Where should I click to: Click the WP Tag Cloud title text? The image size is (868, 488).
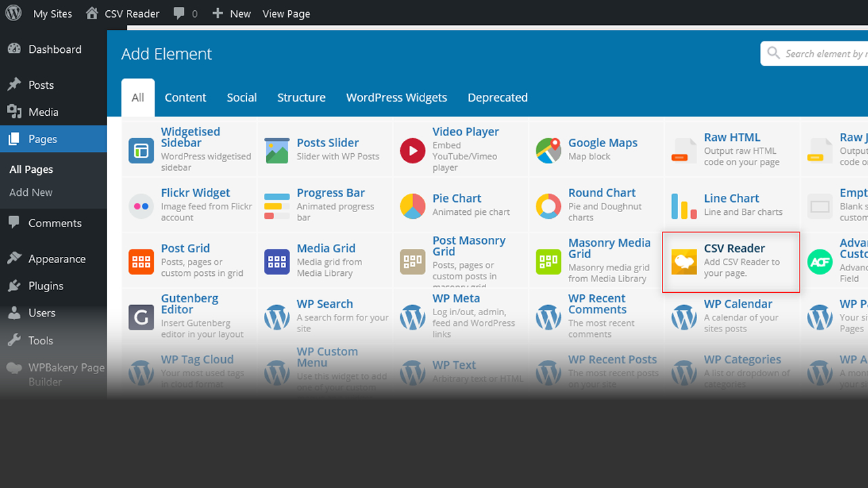click(197, 359)
